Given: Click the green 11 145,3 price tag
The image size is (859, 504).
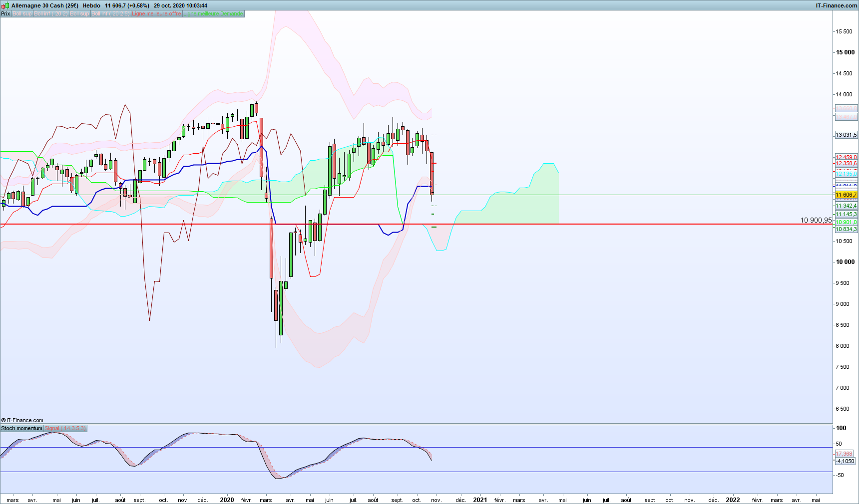Looking at the screenshot, I should 846,214.
